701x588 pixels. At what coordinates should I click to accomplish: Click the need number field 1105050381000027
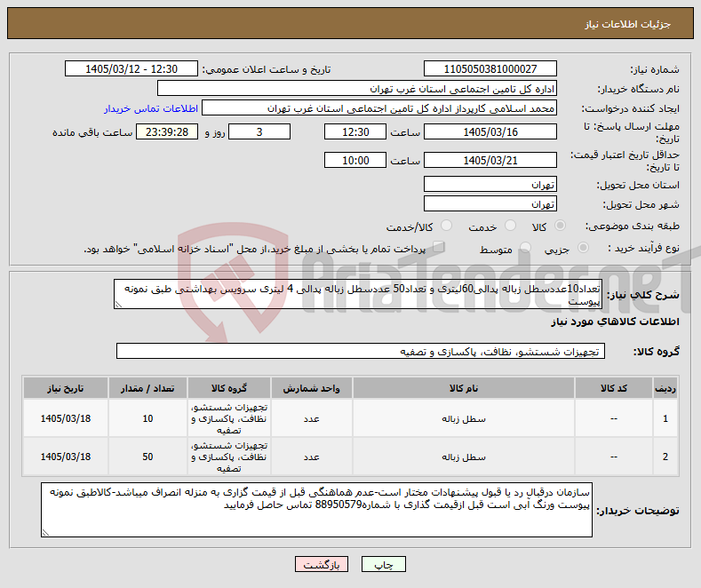pyautogui.click(x=490, y=68)
